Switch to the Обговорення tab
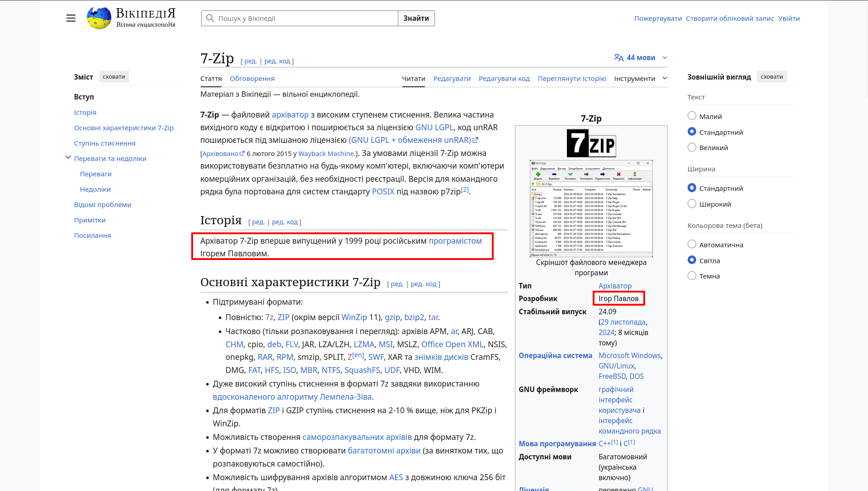Image resolution: width=868 pixels, height=491 pixels. [252, 79]
